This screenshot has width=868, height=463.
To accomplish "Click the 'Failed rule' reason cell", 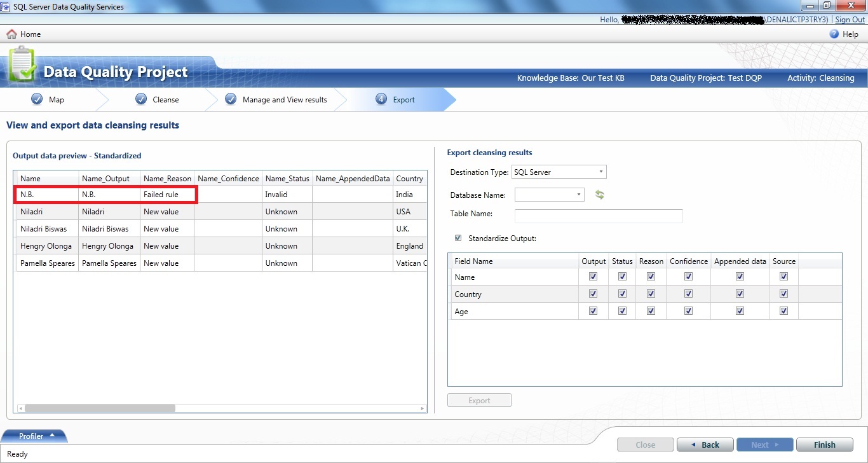I will point(167,195).
